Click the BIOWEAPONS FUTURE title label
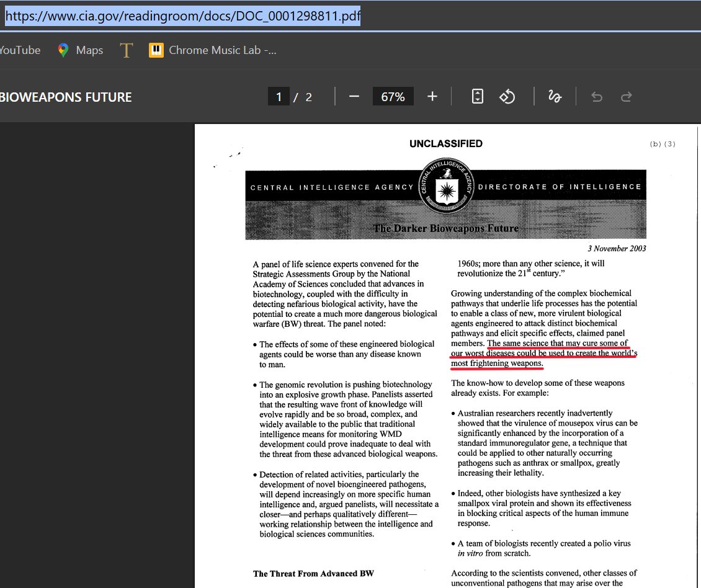This screenshot has width=701, height=588. 66,97
